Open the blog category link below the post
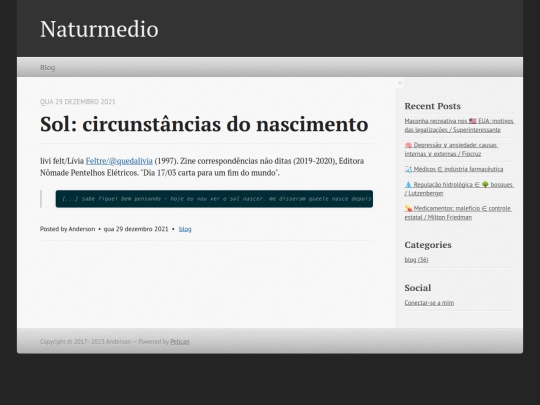Image resolution: width=540 pixels, height=405 pixels. point(185,229)
